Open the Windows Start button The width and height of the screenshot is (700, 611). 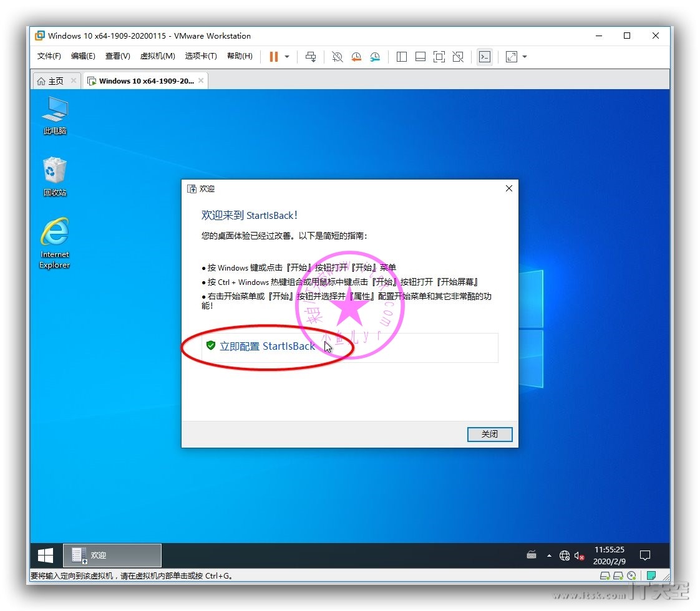point(46,556)
